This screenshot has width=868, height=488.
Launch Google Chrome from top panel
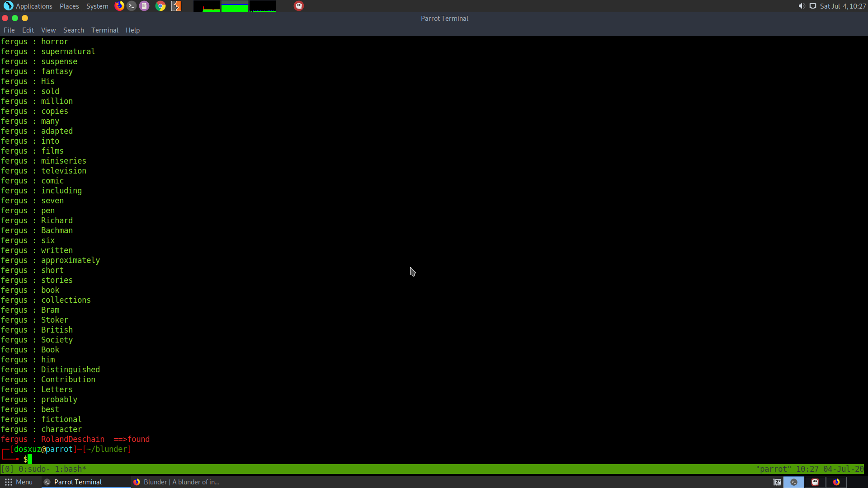[x=160, y=6]
